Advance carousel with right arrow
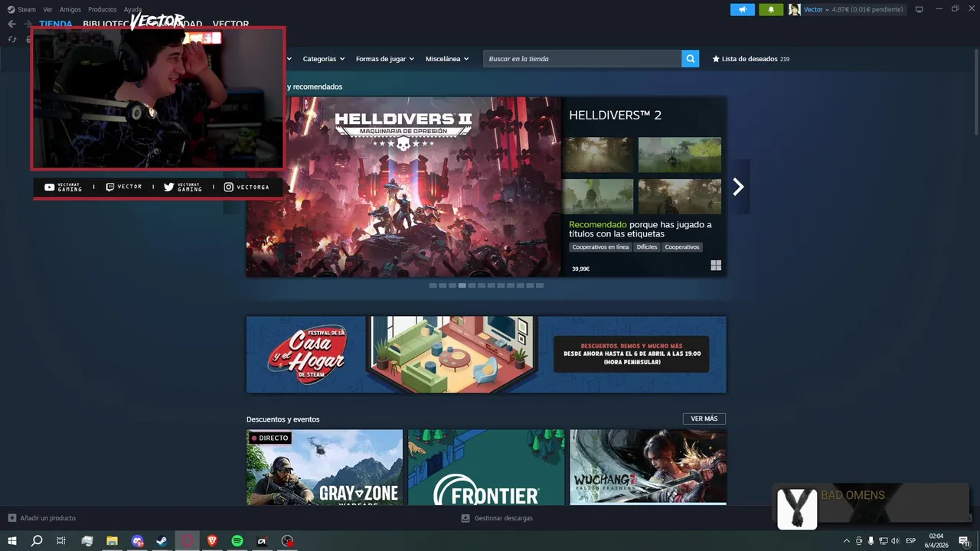980x551 pixels. coord(738,187)
